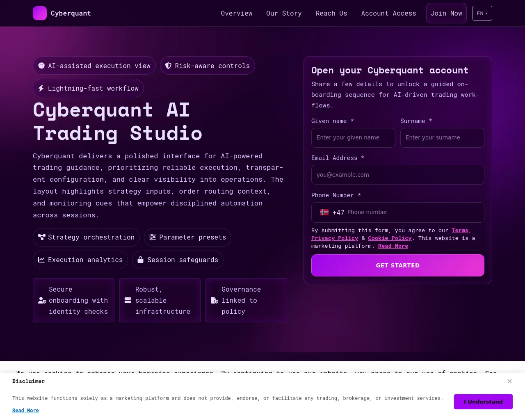Image resolution: width=525 pixels, height=420 pixels.
Task: Click the Cyberquant brand name in header
Action: [71, 13]
